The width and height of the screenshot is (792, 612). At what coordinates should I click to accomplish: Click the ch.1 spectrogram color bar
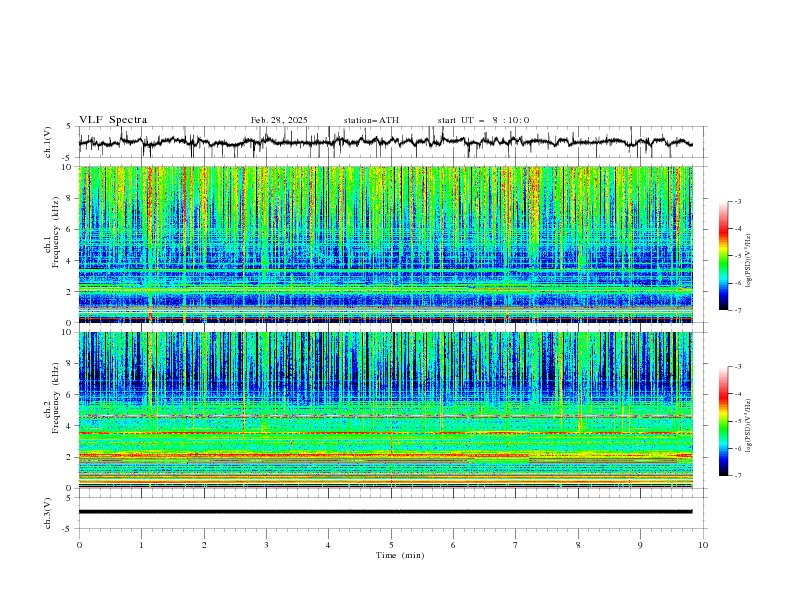[723, 256]
